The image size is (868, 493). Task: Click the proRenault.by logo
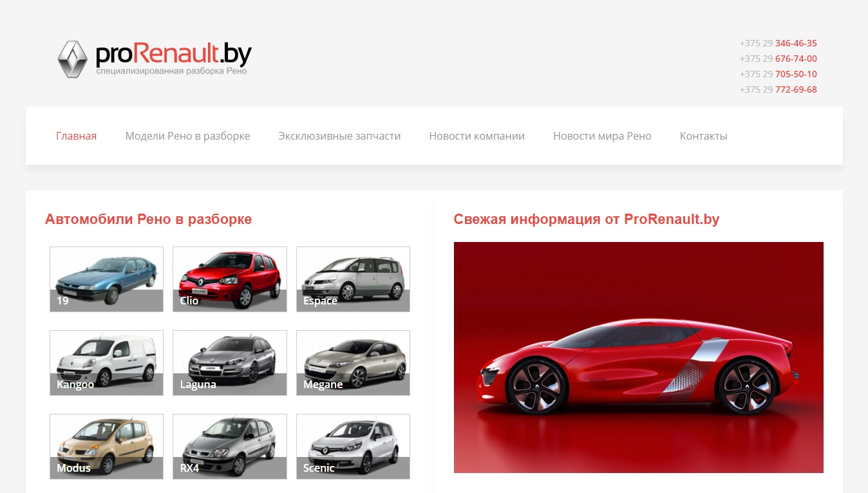[x=155, y=59]
